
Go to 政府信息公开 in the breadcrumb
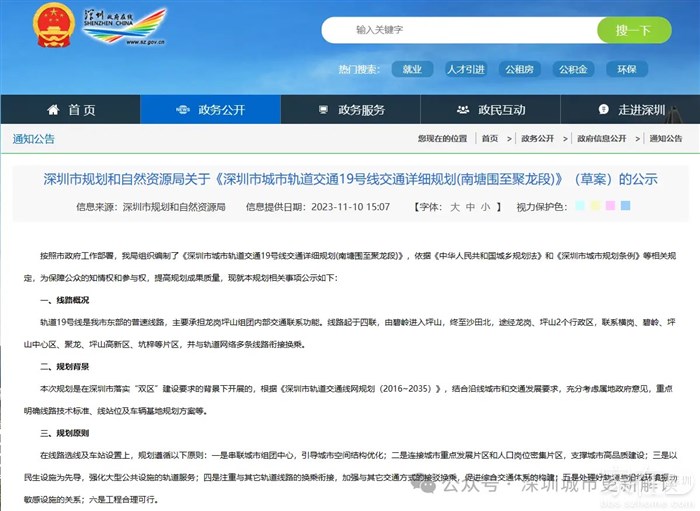(x=602, y=138)
